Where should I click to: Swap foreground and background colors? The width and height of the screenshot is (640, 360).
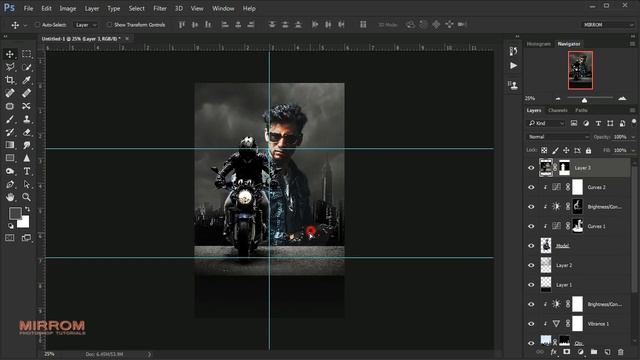coord(27,209)
